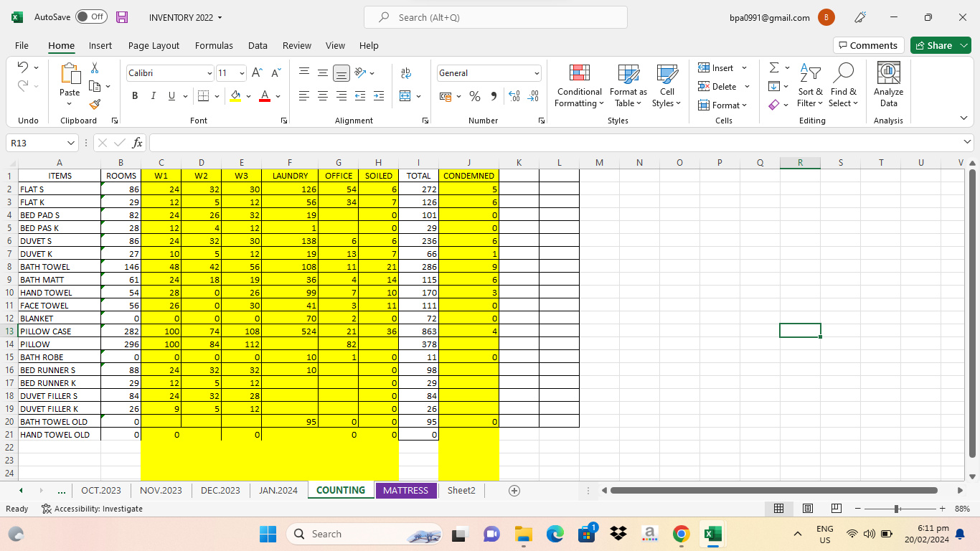The height and width of the screenshot is (551, 980).
Task: Switch to Page Layout view icon
Action: pyautogui.click(x=807, y=509)
